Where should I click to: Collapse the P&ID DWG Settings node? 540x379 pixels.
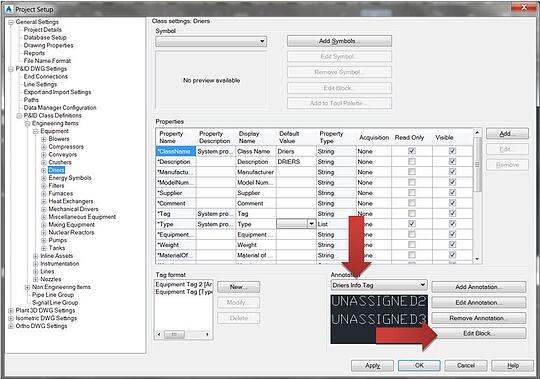(x=11, y=69)
